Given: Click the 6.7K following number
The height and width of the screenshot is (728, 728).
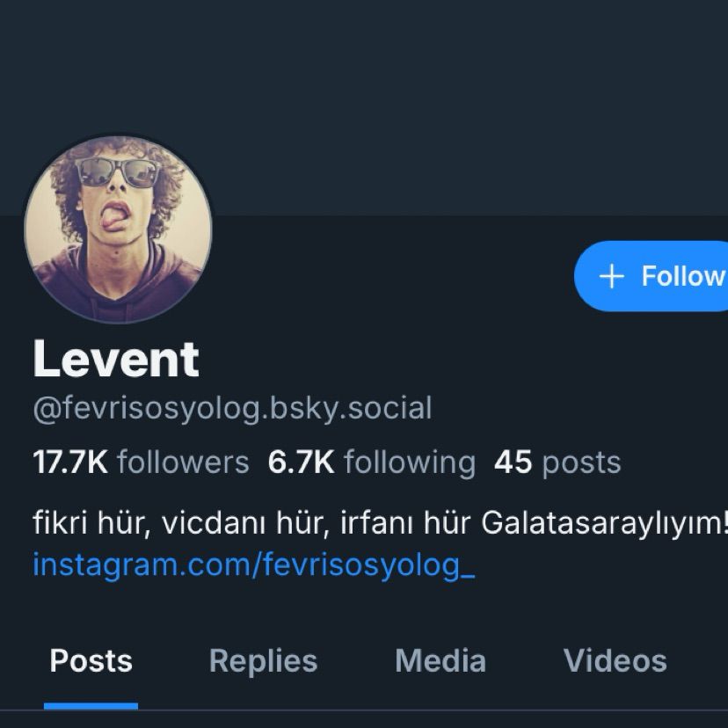Looking at the screenshot, I should tap(301, 462).
